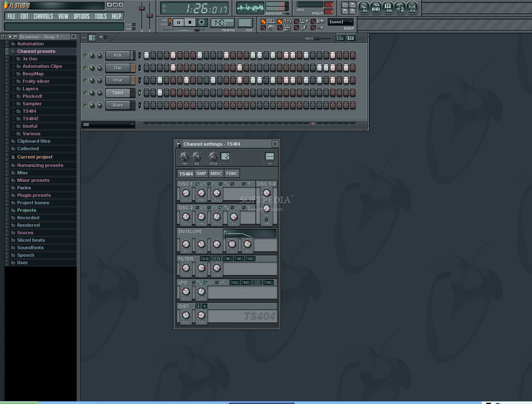Switch to the MISC tab in Channel settings
This screenshot has width=532, height=404.
tap(216, 173)
